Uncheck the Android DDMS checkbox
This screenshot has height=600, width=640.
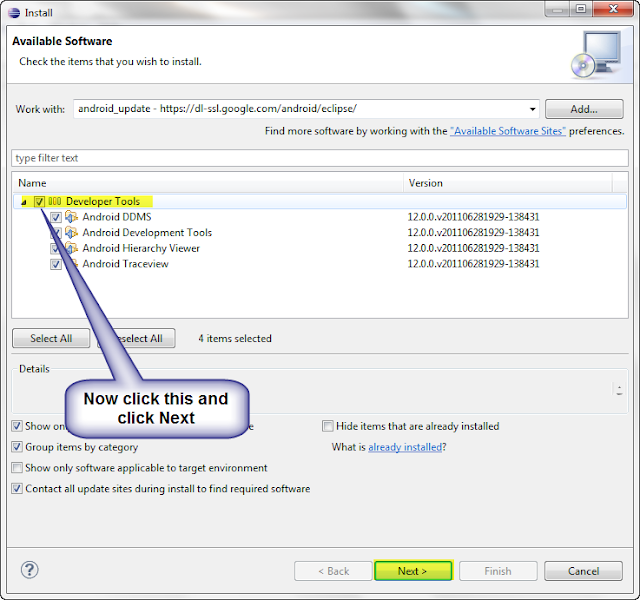56,217
